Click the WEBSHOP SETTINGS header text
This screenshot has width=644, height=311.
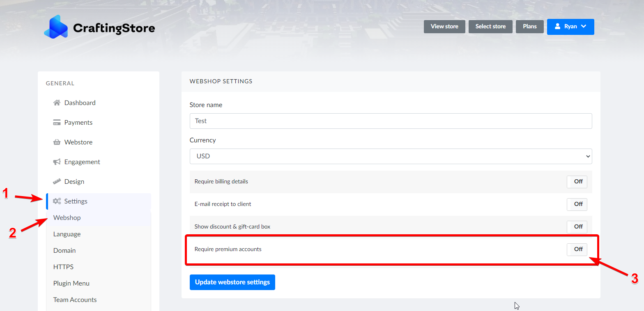point(221,81)
